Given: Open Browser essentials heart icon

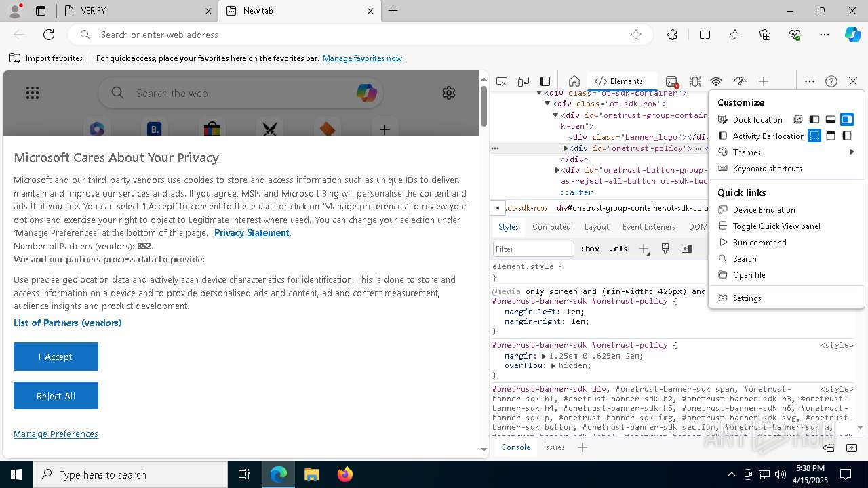Looking at the screenshot, I should pos(795,35).
